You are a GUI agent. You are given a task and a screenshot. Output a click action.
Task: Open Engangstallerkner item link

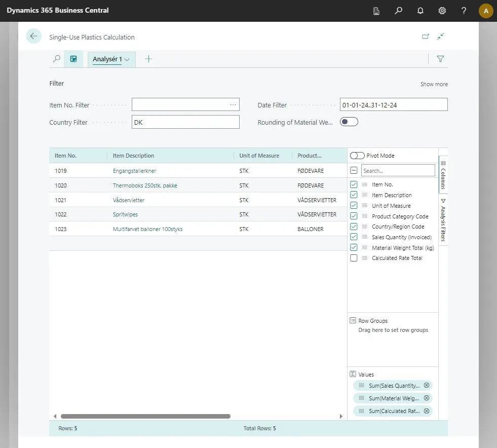pyautogui.click(x=134, y=171)
